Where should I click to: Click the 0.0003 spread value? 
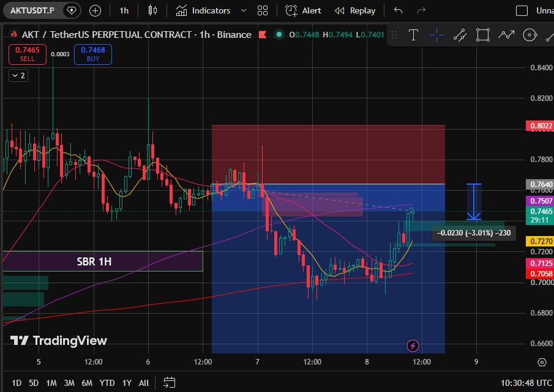(60, 54)
